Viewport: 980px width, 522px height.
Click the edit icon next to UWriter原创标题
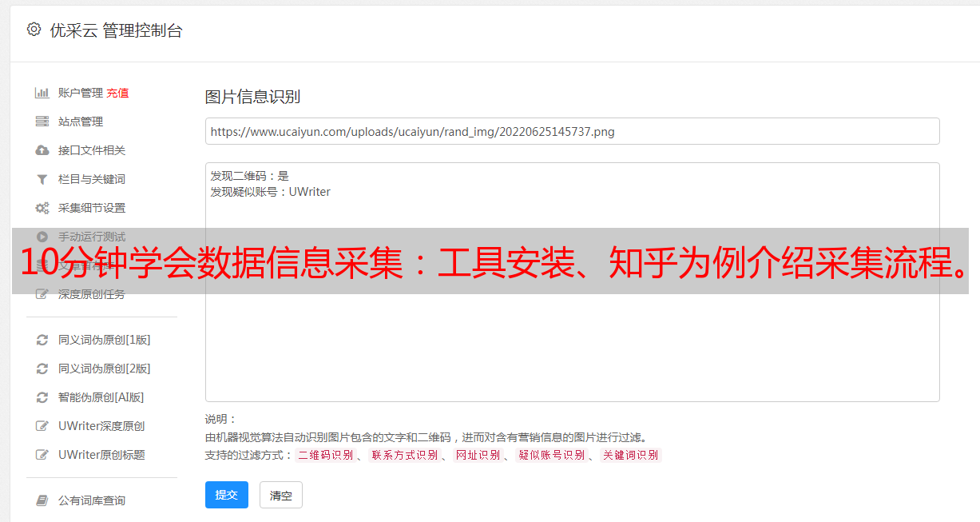click(x=42, y=455)
